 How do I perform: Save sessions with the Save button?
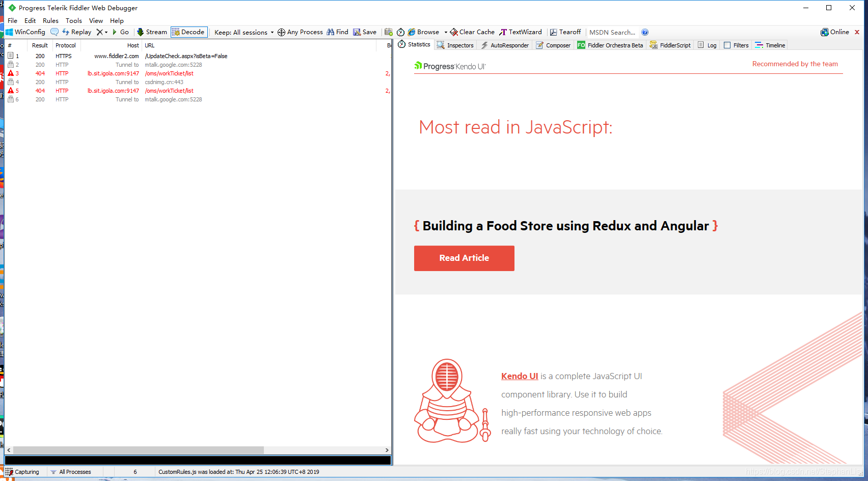[x=365, y=32]
